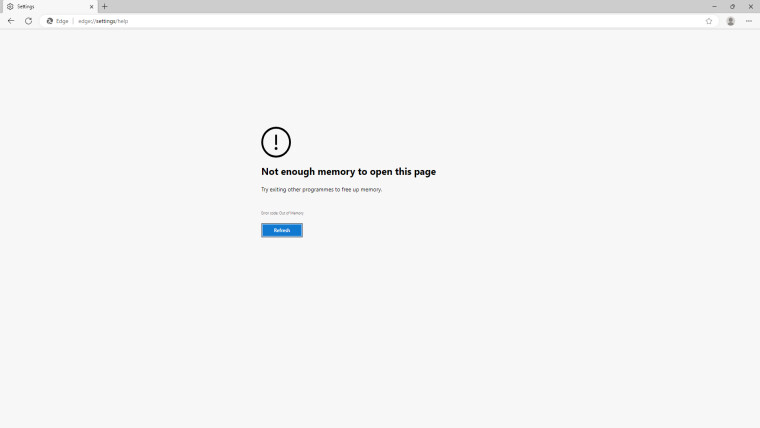Reload page with toolbar refresh icon
The image size is (760, 428).
[x=29, y=21]
